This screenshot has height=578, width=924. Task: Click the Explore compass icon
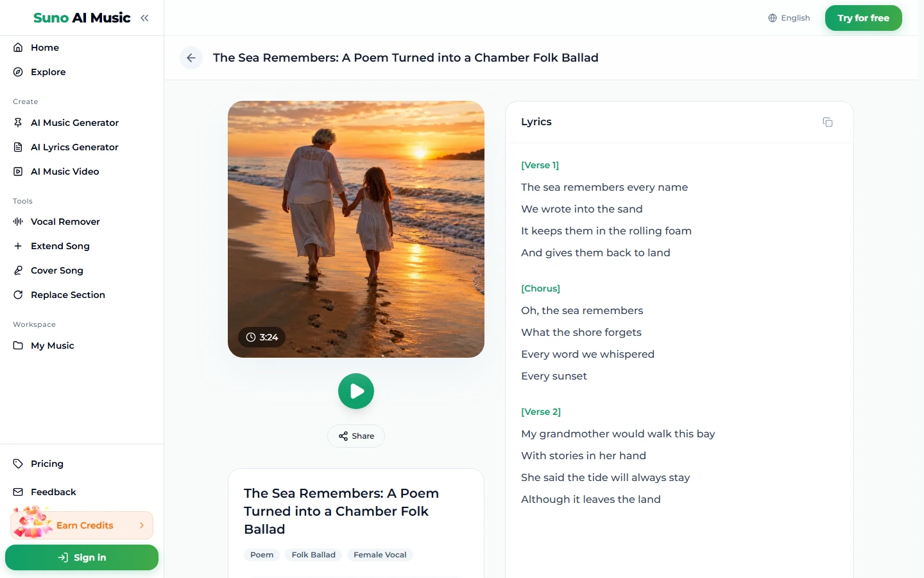tap(18, 72)
